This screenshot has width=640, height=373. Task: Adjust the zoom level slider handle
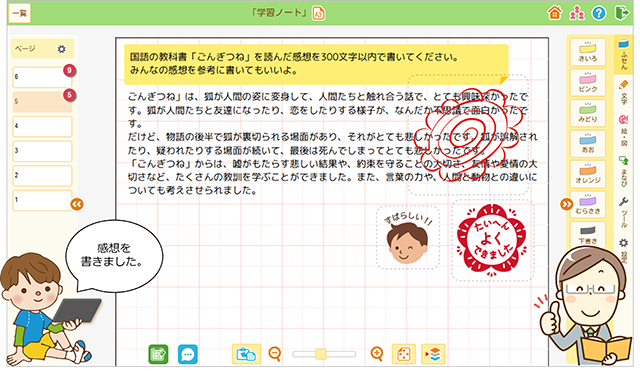[321, 354]
